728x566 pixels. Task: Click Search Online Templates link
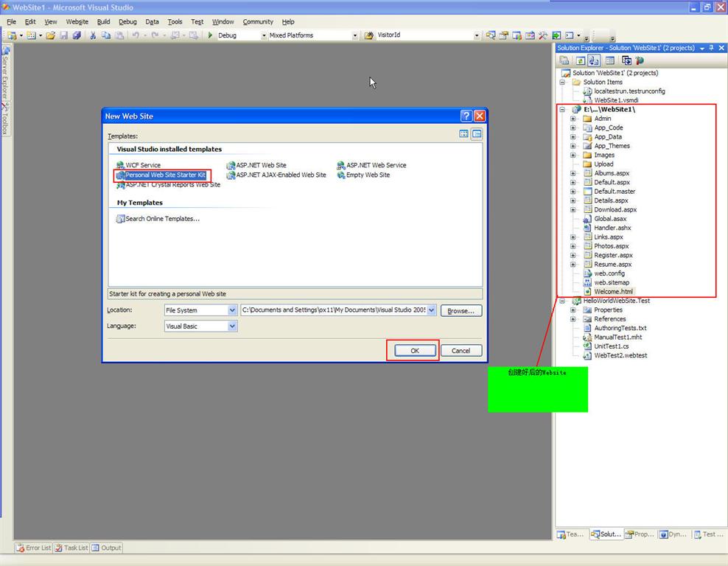click(158, 219)
